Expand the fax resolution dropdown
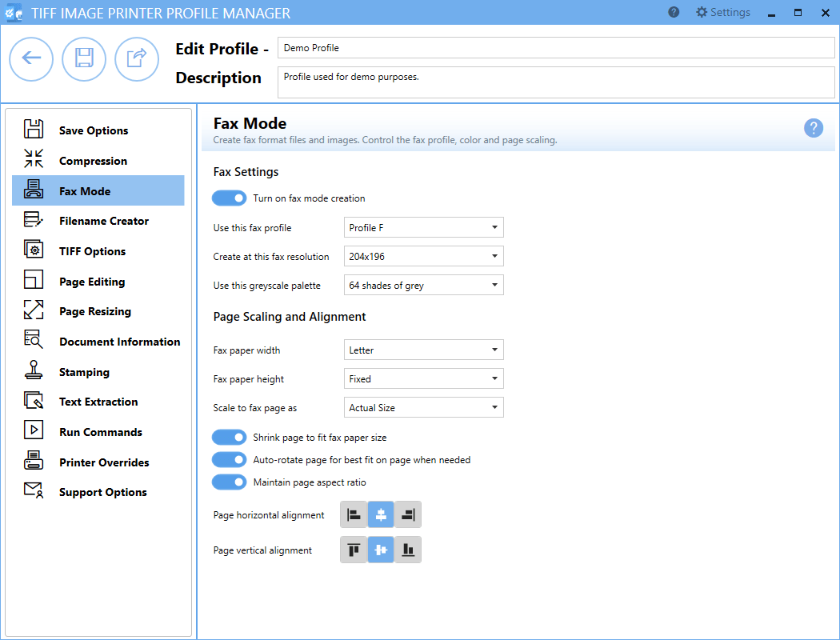The height and width of the screenshot is (640, 840). 423,257
